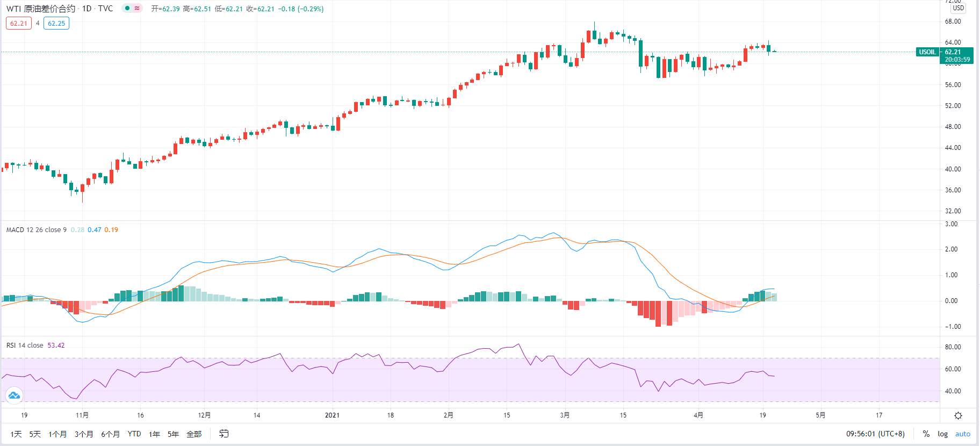Click the 68.00 price axis label
Image resolution: width=980 pixels, height=446 pixels.
coord(953,21)
